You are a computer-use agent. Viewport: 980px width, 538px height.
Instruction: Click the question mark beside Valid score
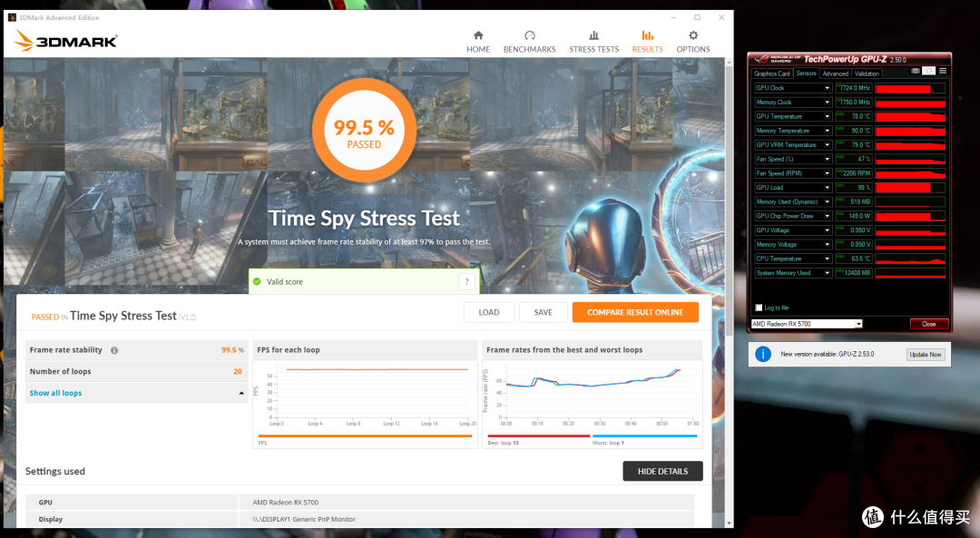pos(467,282)
